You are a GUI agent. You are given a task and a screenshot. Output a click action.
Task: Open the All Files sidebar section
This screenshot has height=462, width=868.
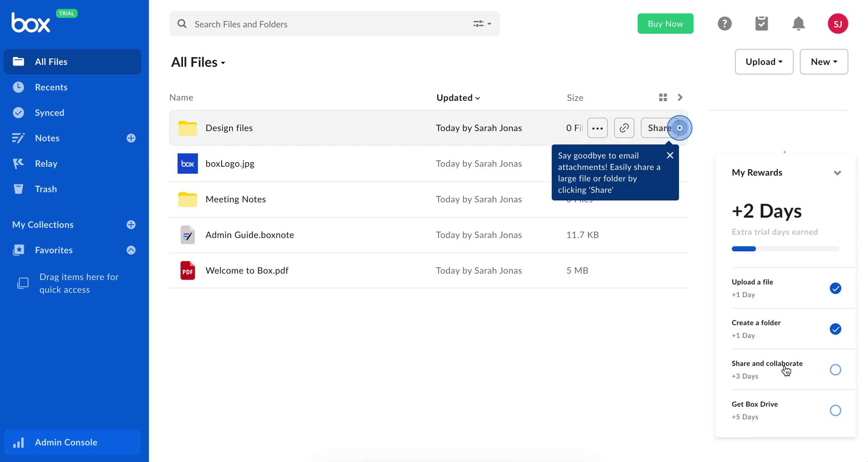pos(51,61)
